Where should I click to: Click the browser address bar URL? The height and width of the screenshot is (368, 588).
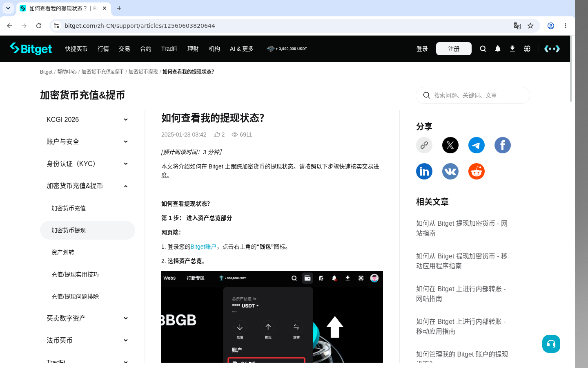tap(140, 26)
